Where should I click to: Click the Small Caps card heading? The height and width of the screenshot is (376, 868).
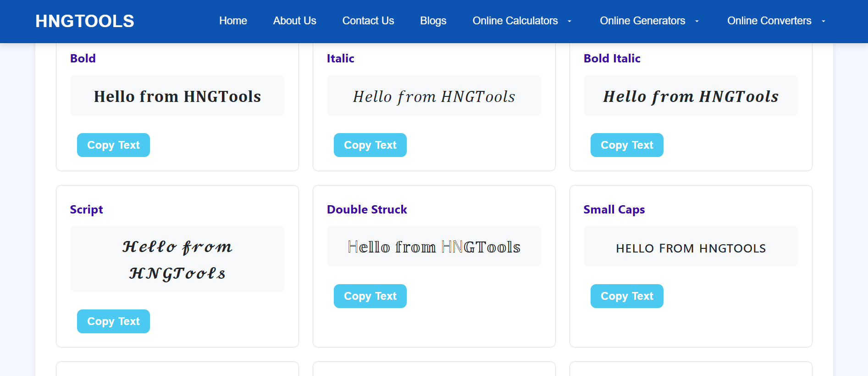click(614, 210)
